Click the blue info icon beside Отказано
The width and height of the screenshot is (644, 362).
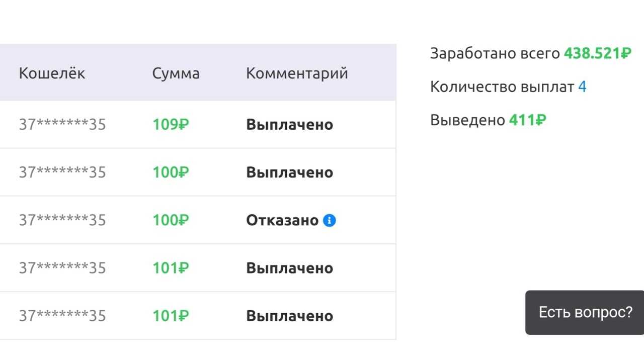pos(329,220)
